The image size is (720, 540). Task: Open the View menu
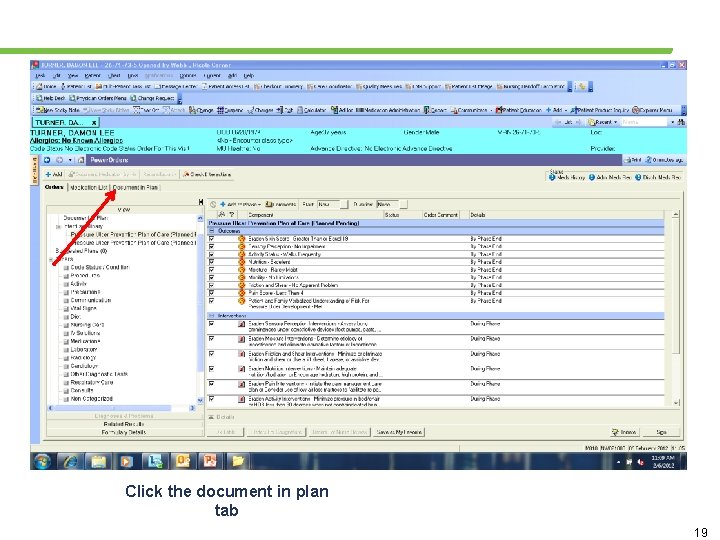(x=73, y=75)
